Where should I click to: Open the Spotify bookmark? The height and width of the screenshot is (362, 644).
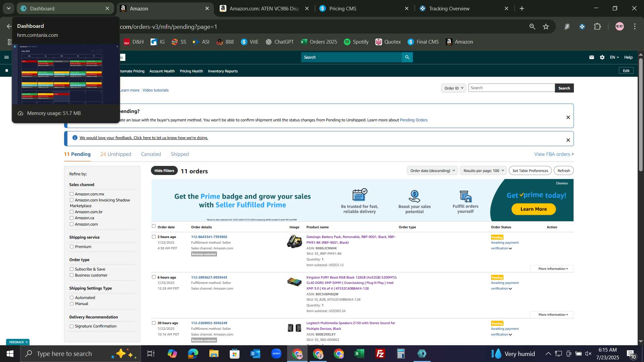(x=356, y=42)
